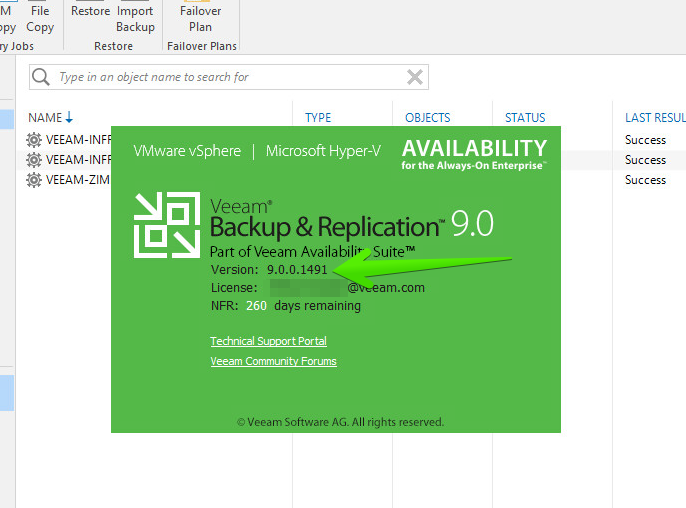This screenshot has height=508, width=686.
Task: Clear the search box with X
Action: [x=414, y=77]
